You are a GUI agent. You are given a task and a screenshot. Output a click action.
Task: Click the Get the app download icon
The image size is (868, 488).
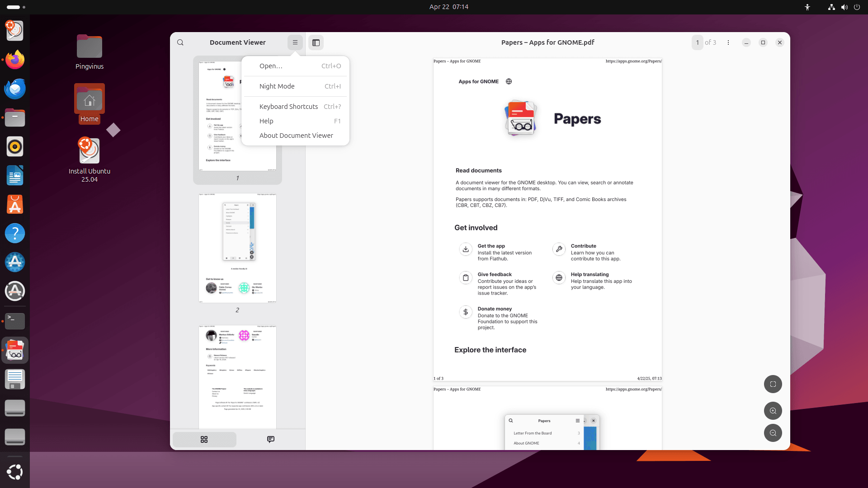466,249
